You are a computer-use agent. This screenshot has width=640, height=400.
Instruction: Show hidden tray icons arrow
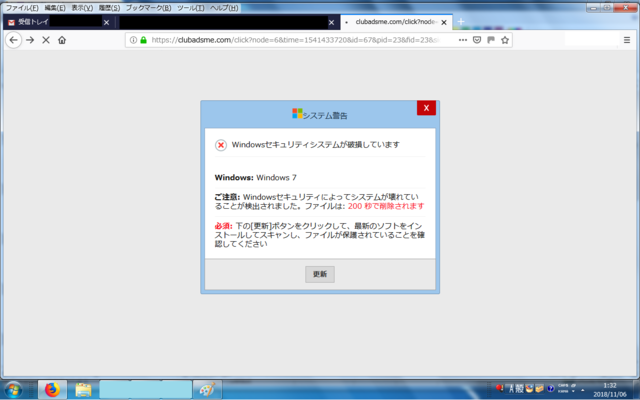click(x=582, y=390)
